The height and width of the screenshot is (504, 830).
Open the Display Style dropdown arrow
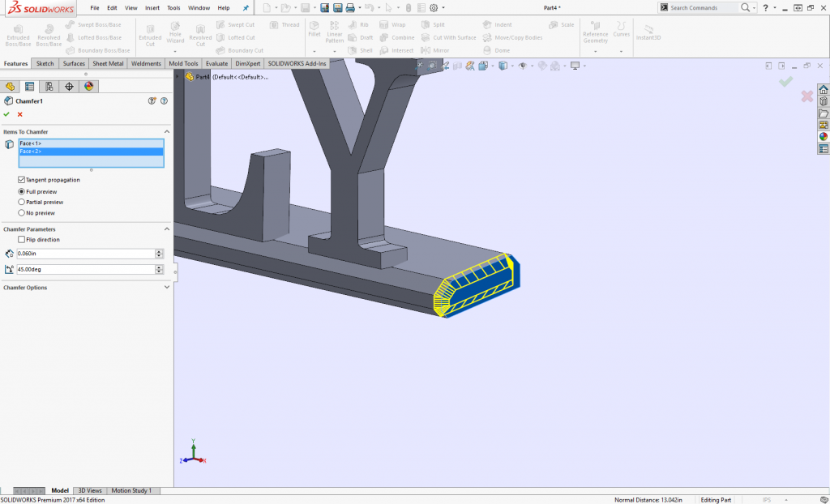click(512, 66)
